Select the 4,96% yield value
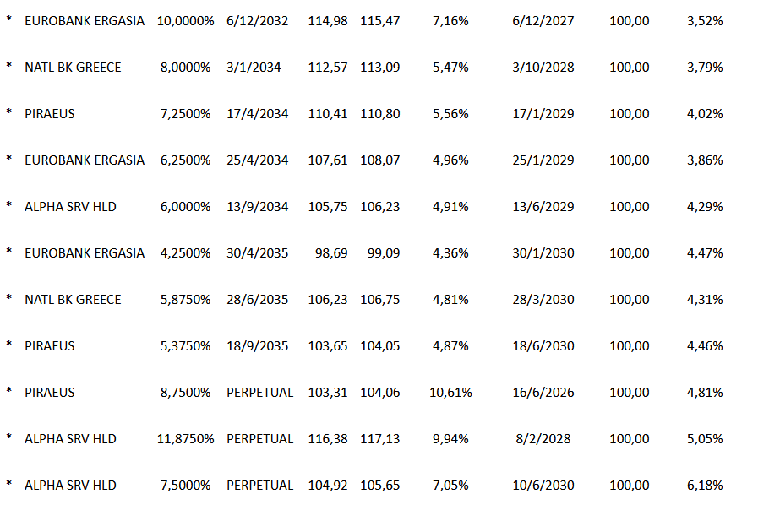780x532 pixels. point(450,160)
